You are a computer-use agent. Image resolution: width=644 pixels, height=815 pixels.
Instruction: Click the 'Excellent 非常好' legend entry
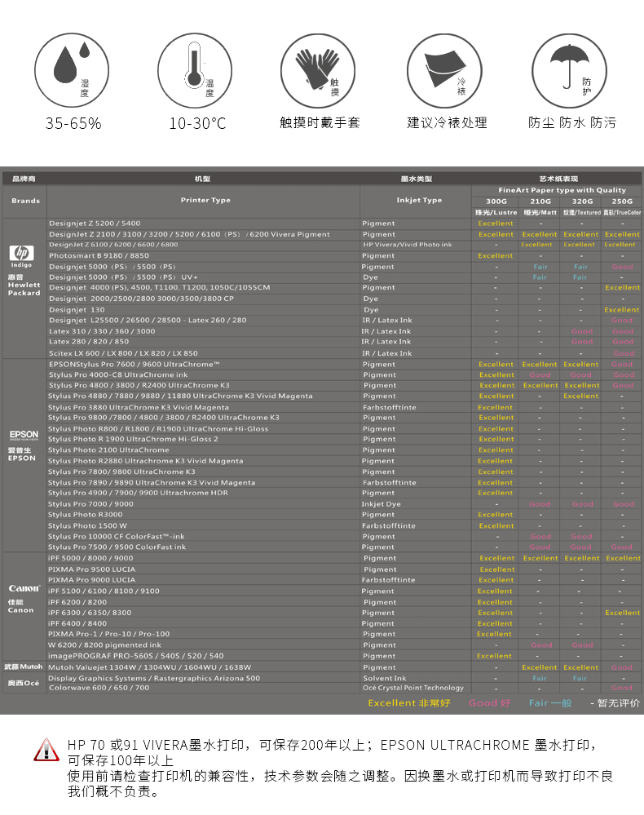tap(409, 703)
